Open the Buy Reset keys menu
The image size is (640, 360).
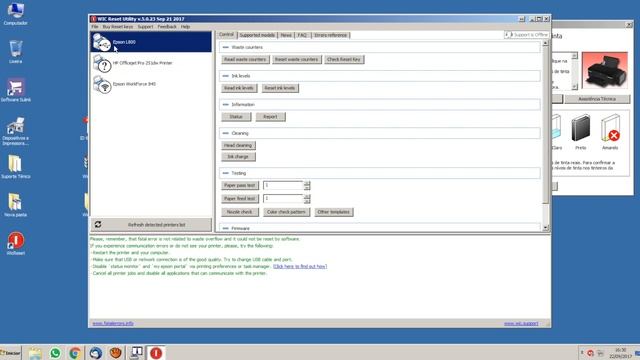tap(118, 27)
